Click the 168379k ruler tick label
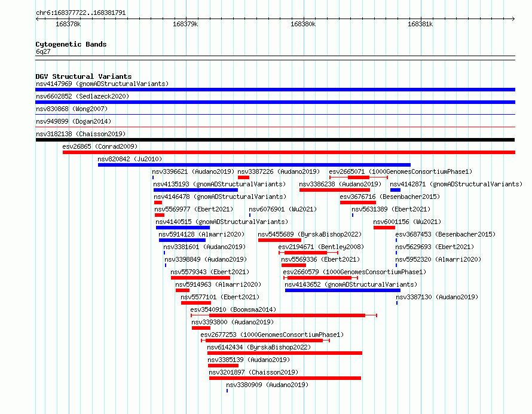 point(185,24)
